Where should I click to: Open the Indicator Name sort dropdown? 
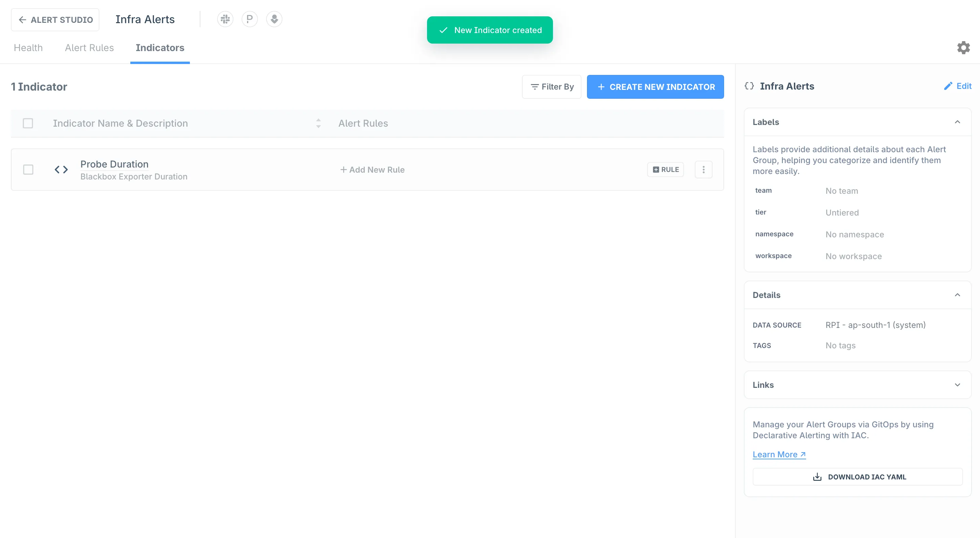pos(319,123)
